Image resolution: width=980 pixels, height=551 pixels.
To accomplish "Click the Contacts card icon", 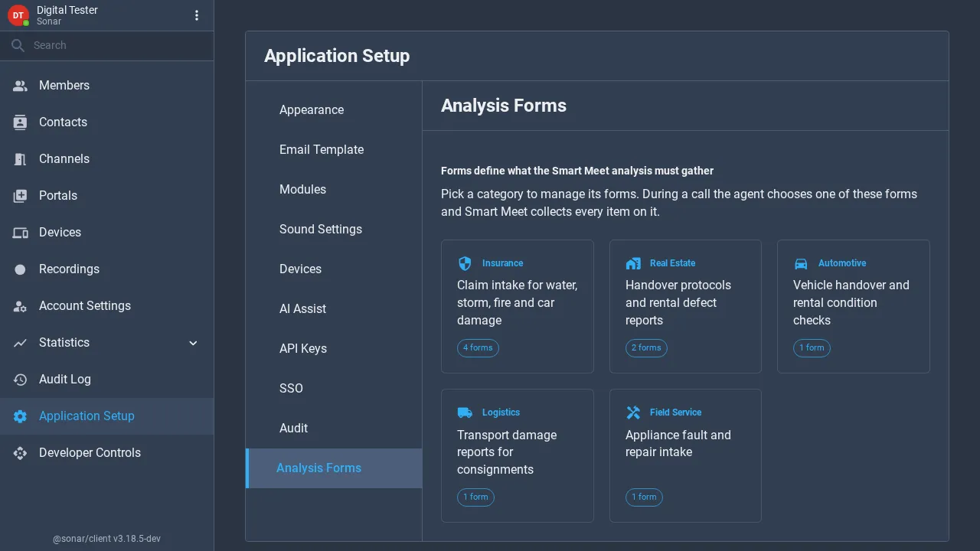I will [20, 122].
